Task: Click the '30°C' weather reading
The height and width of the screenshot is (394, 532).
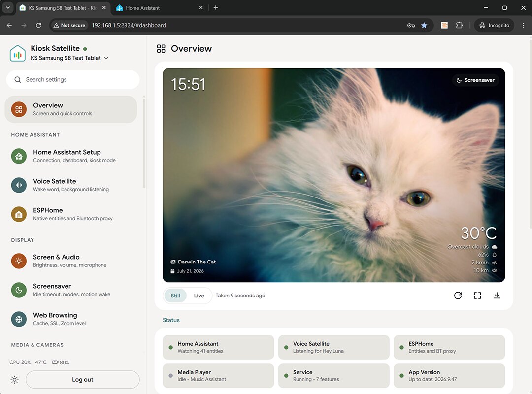Action: point(478,233)
